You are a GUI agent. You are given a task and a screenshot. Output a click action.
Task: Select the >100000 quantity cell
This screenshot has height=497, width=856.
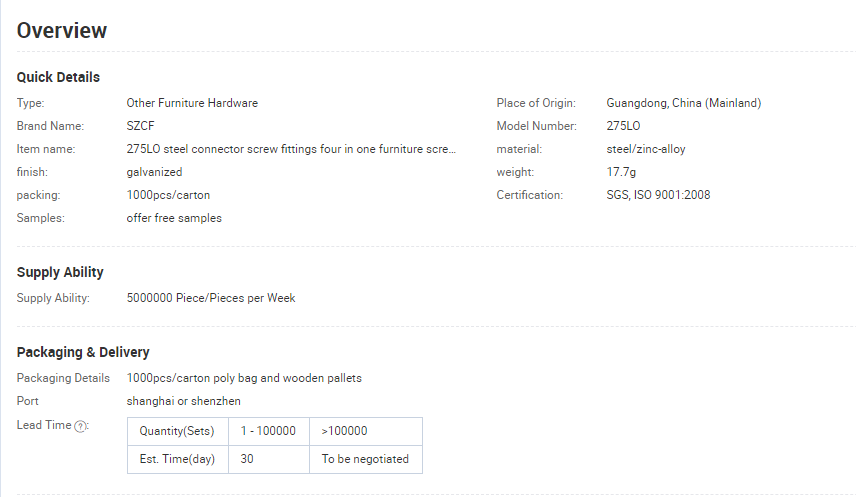click(x=366, y=431)
